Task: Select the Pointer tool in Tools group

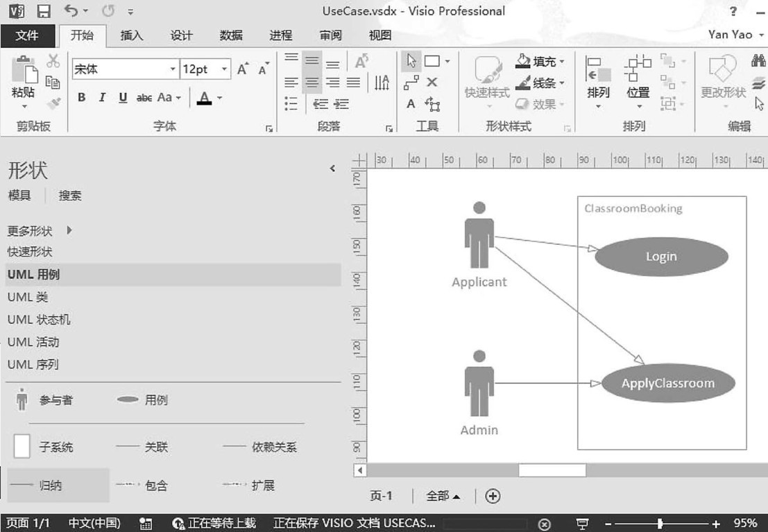Action: pyautogui.click(x=411, y=61)
